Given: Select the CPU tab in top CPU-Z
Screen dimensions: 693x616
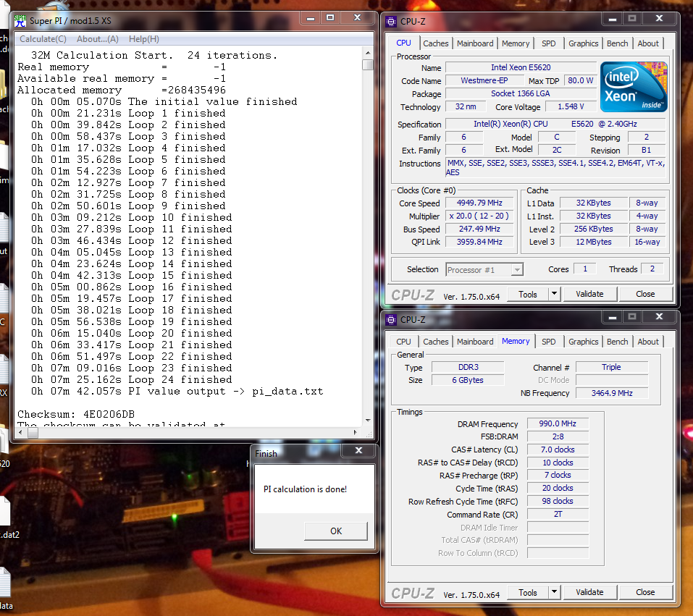Looking at the screenshot, I should [x=403, y=43].
